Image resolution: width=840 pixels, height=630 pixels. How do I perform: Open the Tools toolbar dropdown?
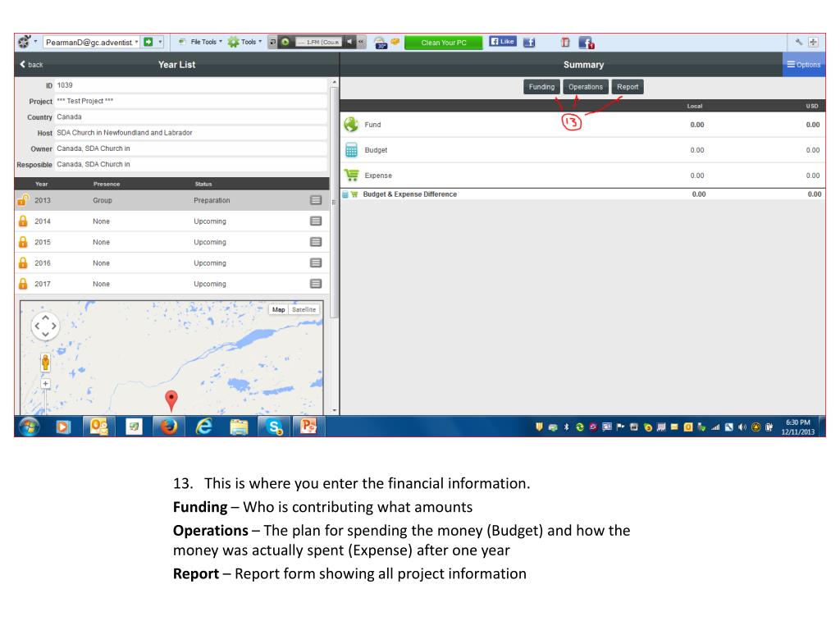point(249,41)
